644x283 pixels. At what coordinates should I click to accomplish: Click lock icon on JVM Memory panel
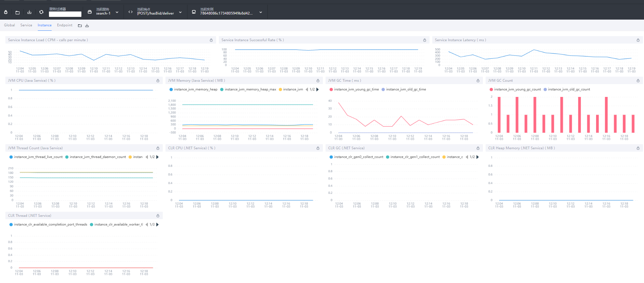(318, 81)
